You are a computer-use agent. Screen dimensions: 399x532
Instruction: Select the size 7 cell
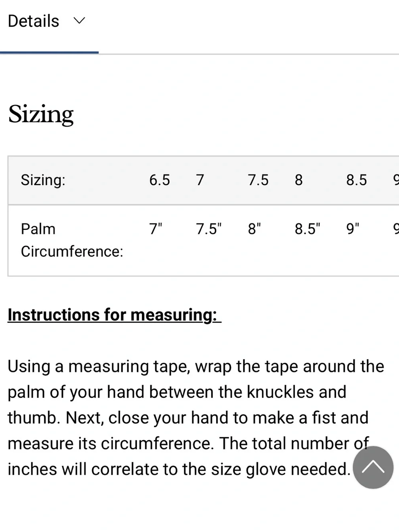200,180
